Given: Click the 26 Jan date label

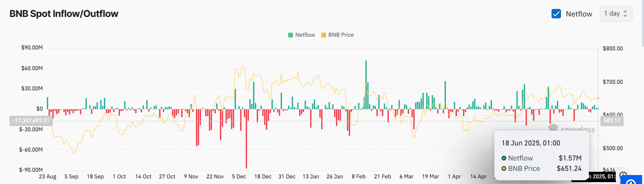Looking at the screenshot, I should coord(335,177).
